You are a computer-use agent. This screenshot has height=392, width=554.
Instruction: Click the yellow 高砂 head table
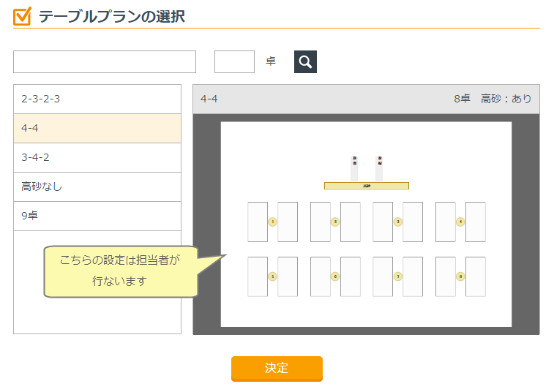pos(366,186)
